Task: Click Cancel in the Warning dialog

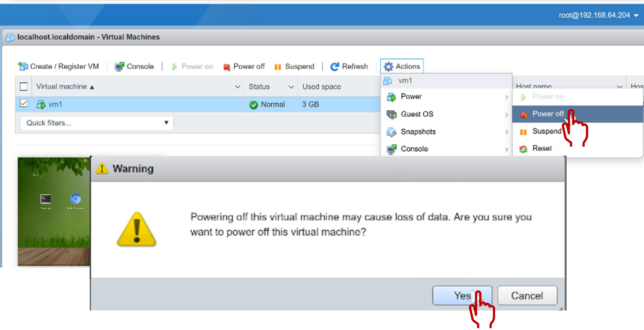Action: tap(527, 295)
